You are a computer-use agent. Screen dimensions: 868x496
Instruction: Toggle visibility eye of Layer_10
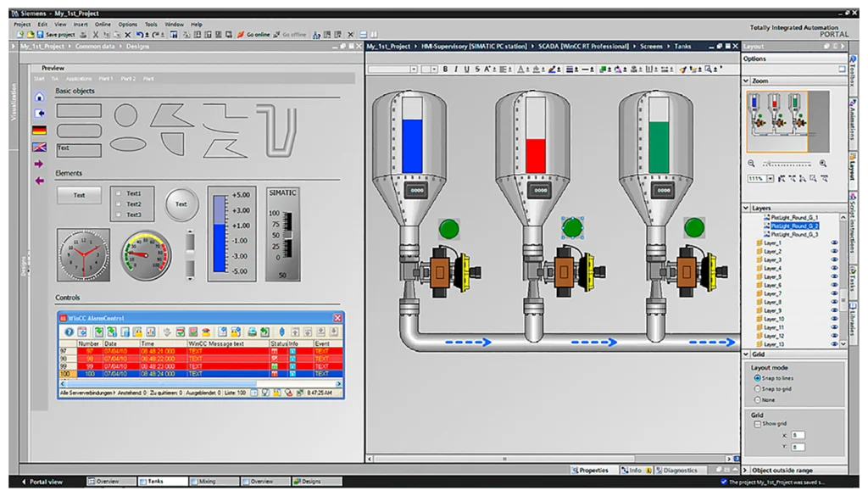pos(834,319)
